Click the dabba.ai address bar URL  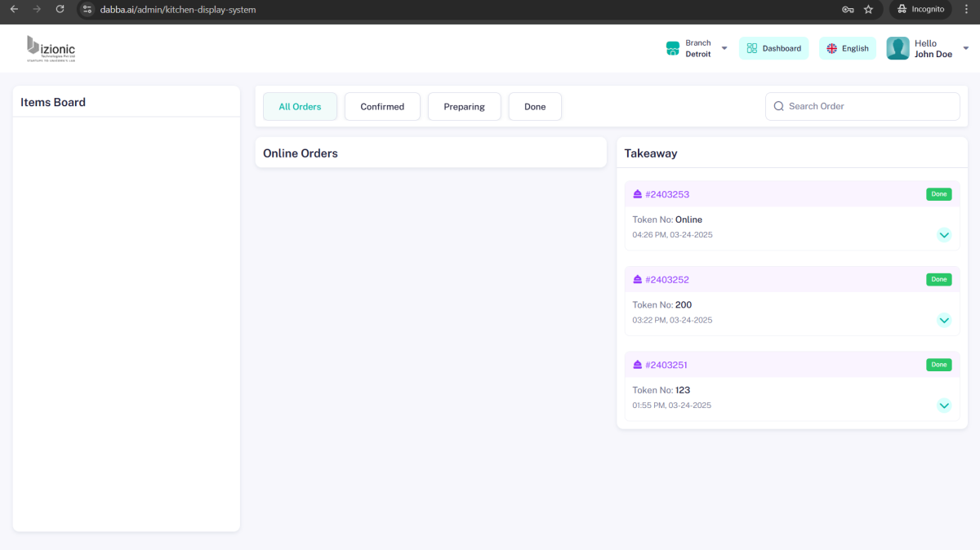[178, 9]
